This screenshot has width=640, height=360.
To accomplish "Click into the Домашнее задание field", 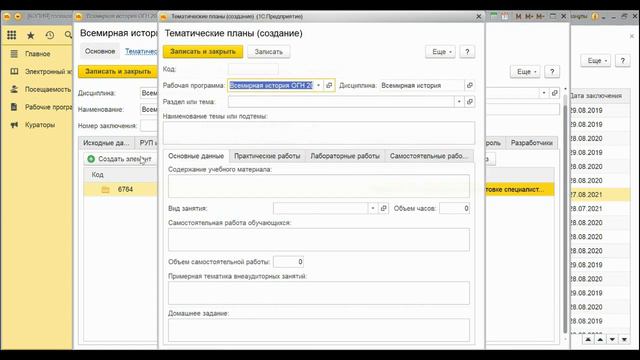I will click(319, 330).
